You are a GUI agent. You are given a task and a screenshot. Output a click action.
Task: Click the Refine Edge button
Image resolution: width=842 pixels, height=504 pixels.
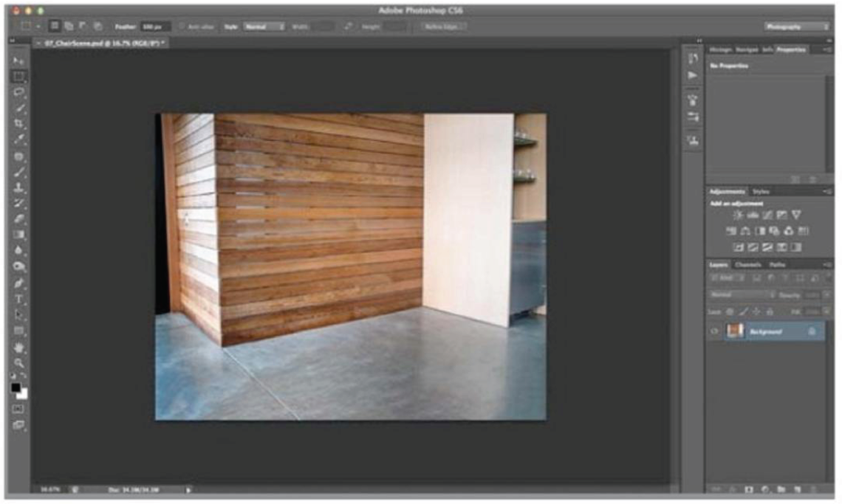pos(444,27)
